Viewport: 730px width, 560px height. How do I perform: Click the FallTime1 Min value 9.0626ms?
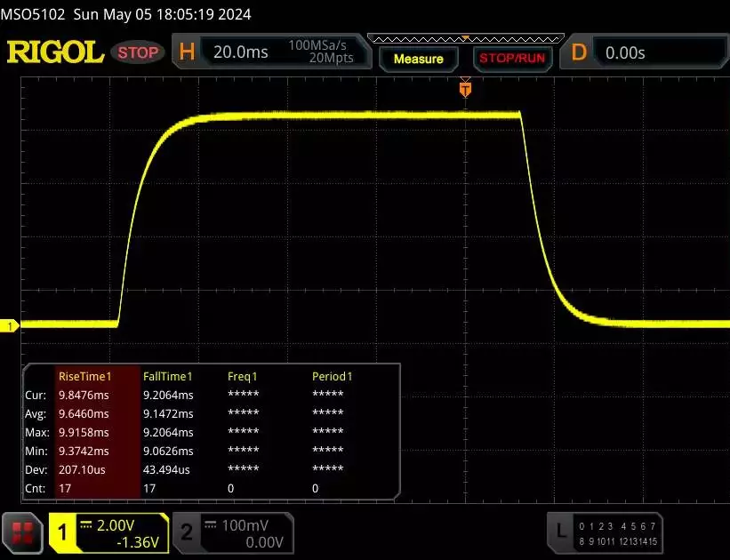pyautogui.click(x=168, y=451)
